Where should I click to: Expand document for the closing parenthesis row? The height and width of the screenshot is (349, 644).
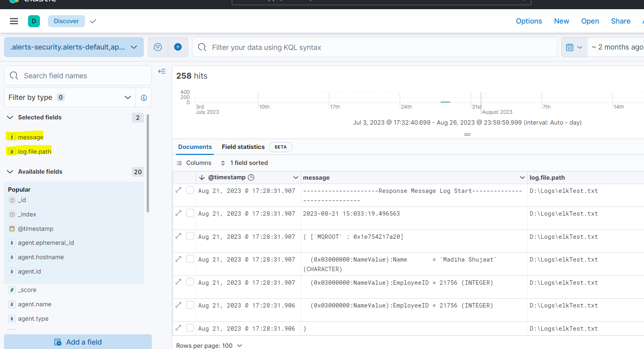click(179, 328)
